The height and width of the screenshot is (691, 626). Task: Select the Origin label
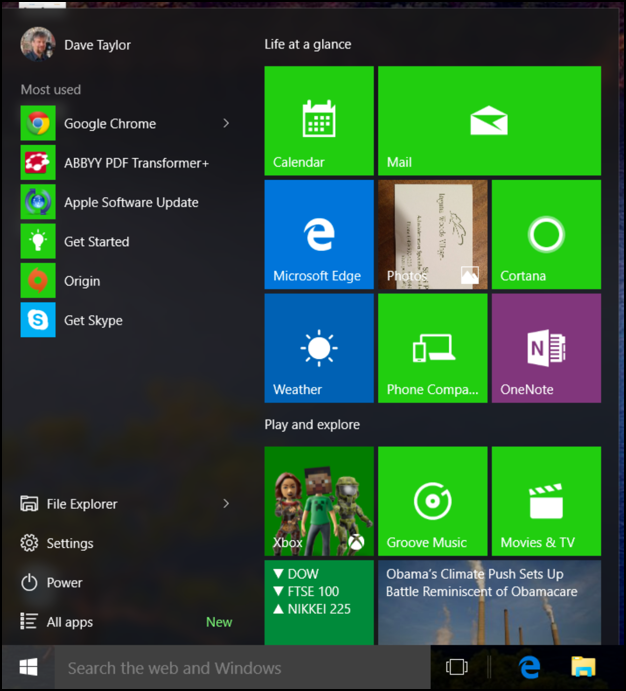[x=82, y=281]
